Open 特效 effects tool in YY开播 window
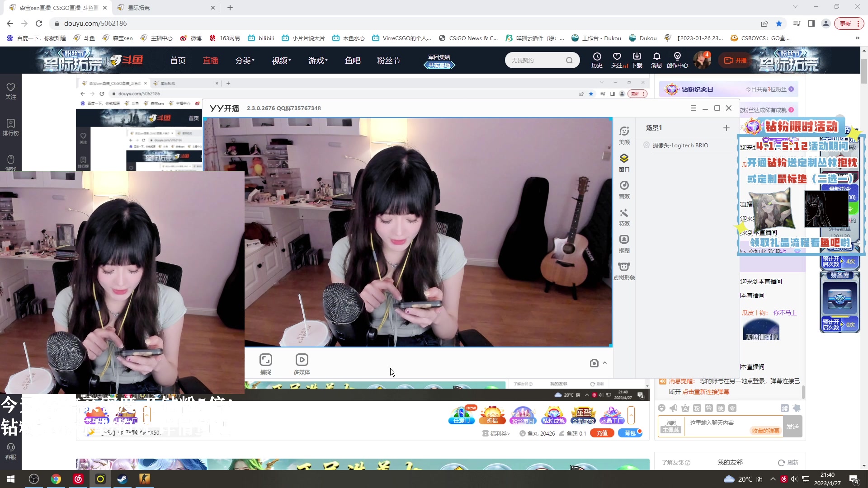Screen dimensions: 868x488 (x=624, y=217)
